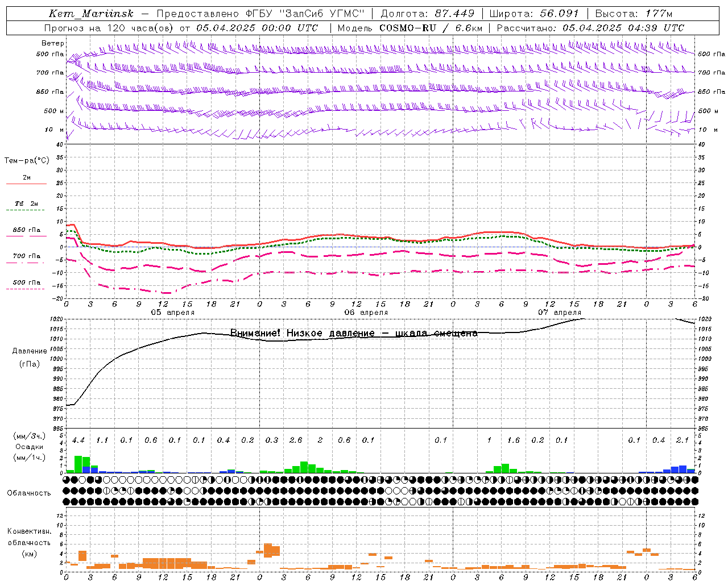The height and width of the screenshot is (582, 728).
Task: Click the (км) convective cloud unit label
Action: pos(29,554)
